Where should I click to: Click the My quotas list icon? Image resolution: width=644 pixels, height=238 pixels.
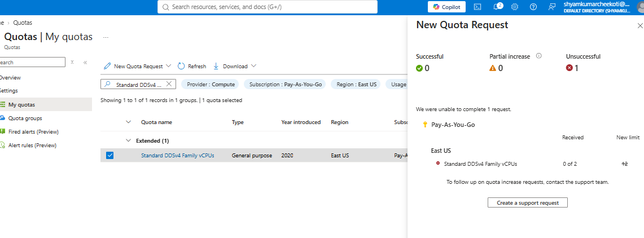pyautogui.click(x=2, y=105)
